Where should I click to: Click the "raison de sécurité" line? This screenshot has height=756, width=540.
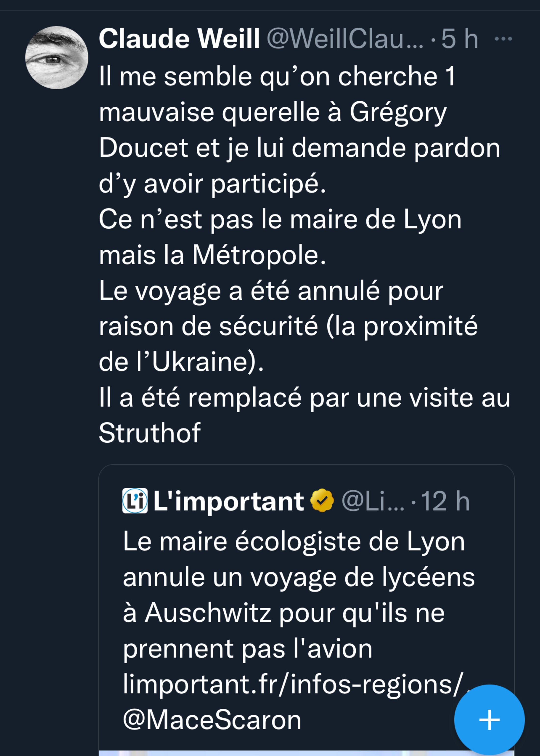tap(288, 326)
